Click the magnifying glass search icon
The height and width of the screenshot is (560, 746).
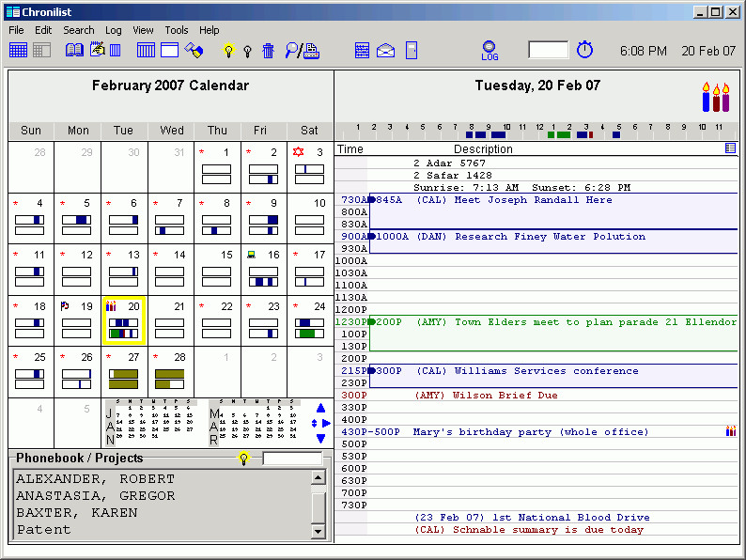(x=292, y=51)
